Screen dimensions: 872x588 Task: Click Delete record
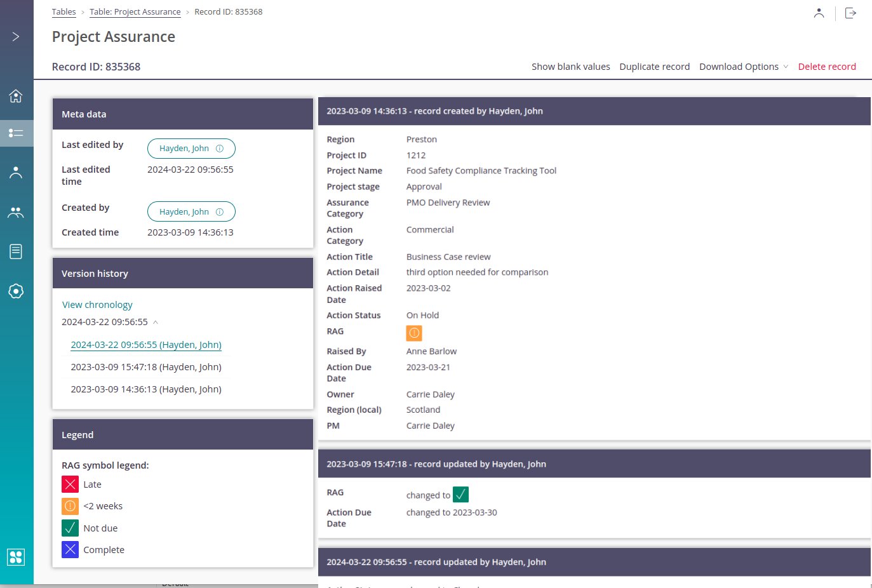[826, 67]
